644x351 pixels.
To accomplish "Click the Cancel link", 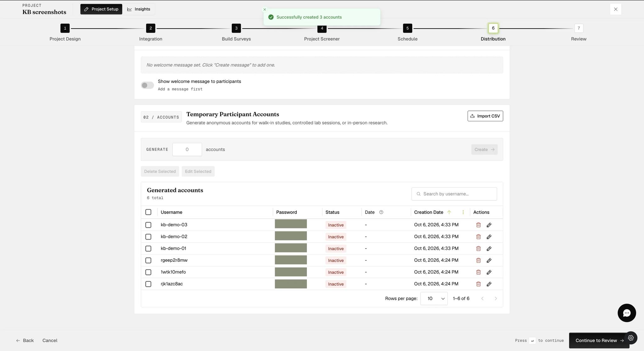I will tap(50, 341).
